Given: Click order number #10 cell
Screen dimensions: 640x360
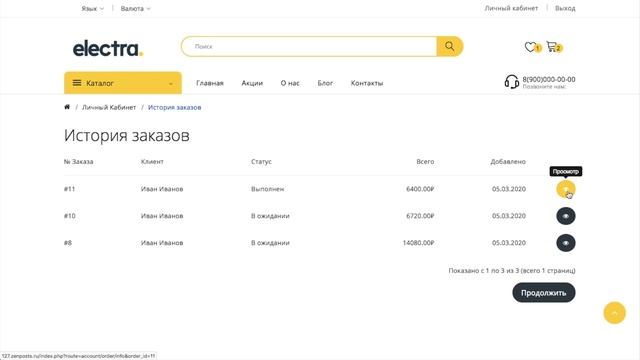Looking at the screenshot, I should (x=70, y=216).
